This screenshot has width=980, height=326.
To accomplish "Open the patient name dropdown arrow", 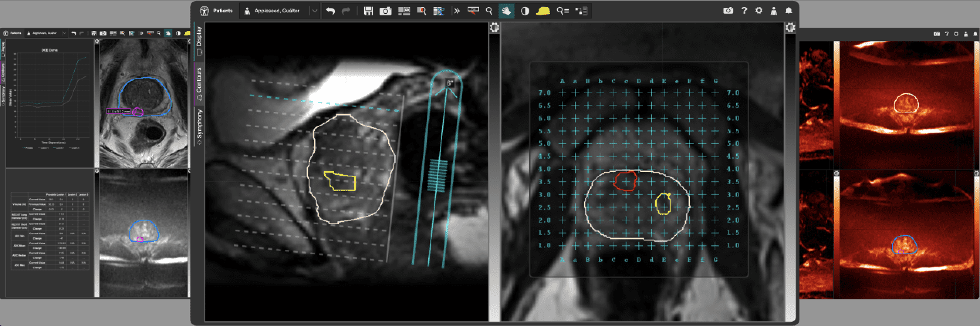I will pos(315,11).
